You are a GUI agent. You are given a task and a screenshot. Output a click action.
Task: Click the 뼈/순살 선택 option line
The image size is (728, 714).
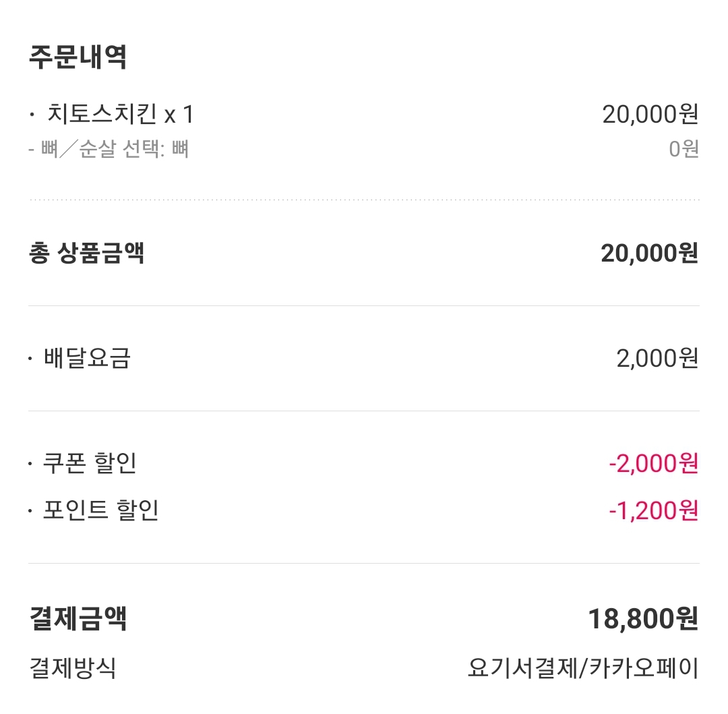(x=109, y=148)
